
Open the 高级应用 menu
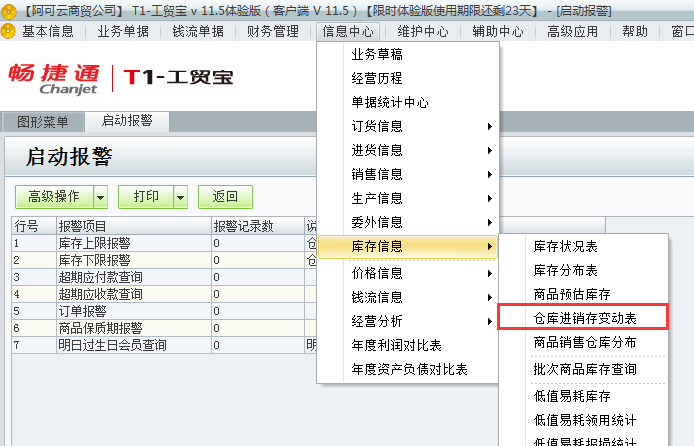[572, 31]
